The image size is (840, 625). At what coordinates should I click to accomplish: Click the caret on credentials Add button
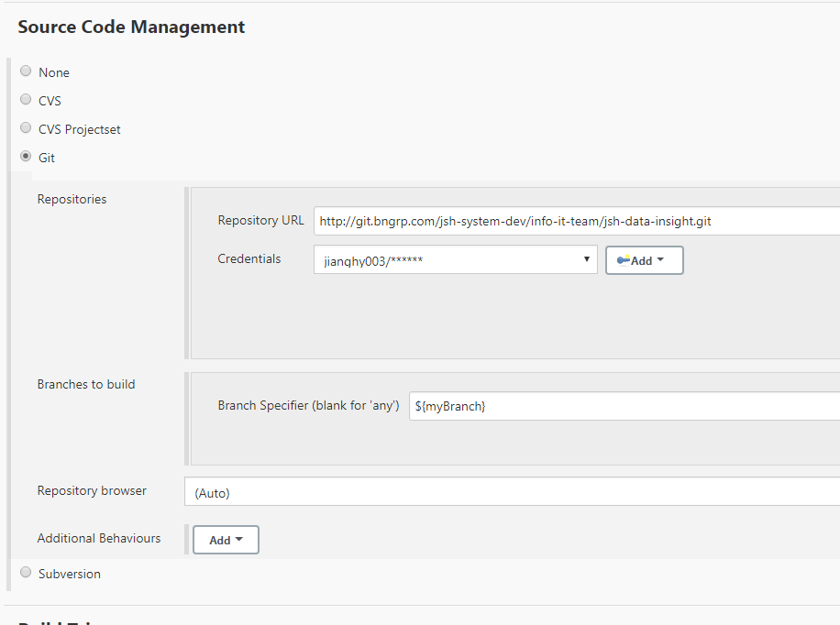coord(660,260)
